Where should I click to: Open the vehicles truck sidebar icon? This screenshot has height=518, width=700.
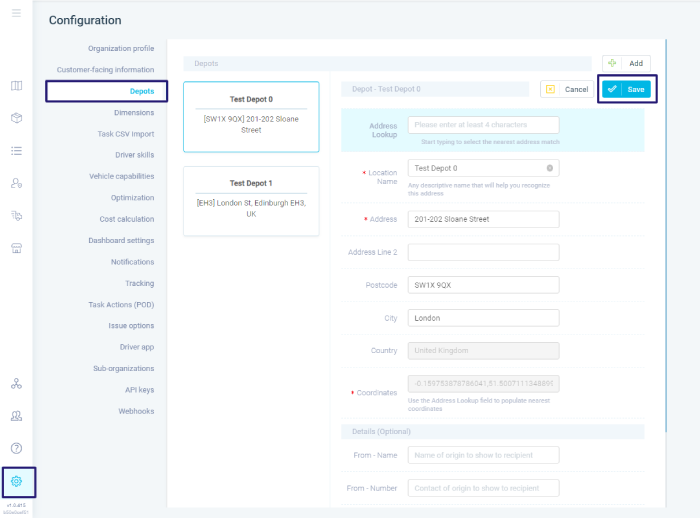coord(17,216)
